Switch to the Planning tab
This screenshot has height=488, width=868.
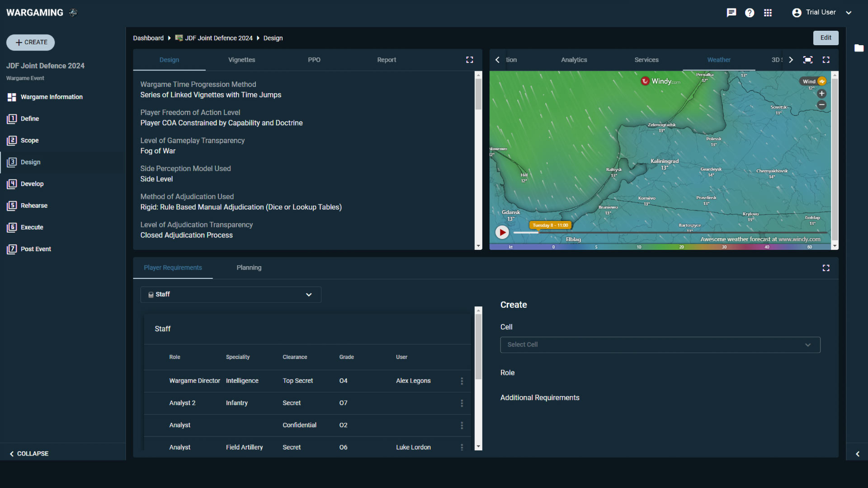pos(249,267)
